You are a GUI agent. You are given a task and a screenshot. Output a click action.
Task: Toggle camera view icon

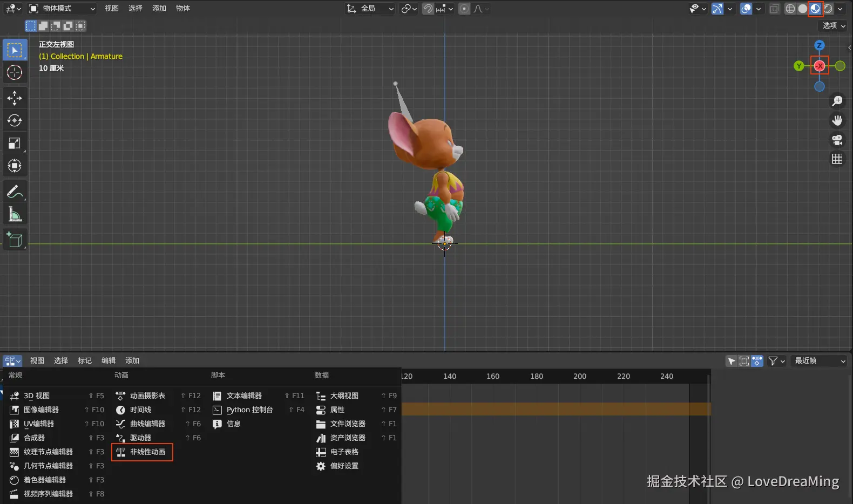pos(837,140)
